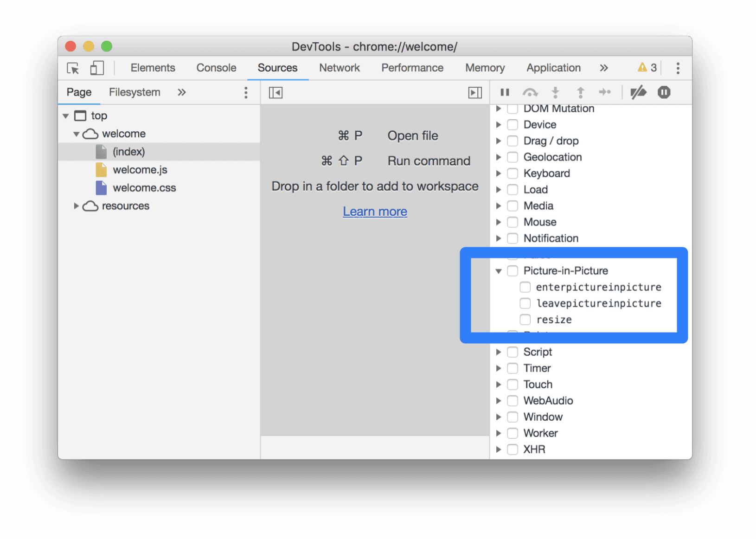The width and height of the screenshot is (756, 539).
Task: Collapse the Picture-in-Picture category
Action: click(x=499, y=270)
